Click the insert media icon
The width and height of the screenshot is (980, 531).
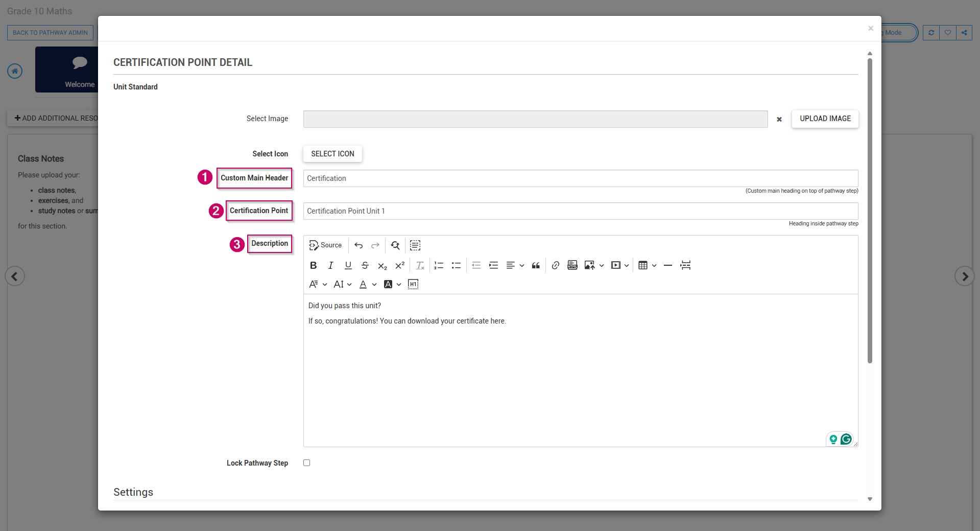(x=616, y=265)
